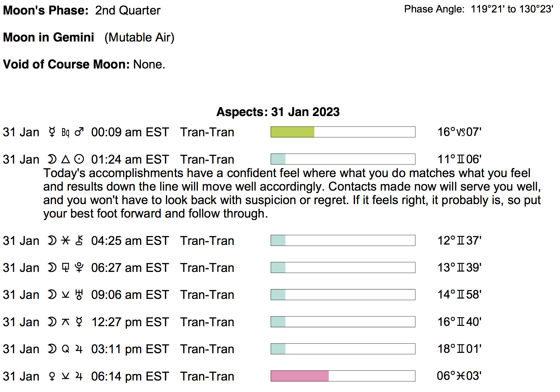Click the Sun glyph in the 01:24 am row

point(79,159)
